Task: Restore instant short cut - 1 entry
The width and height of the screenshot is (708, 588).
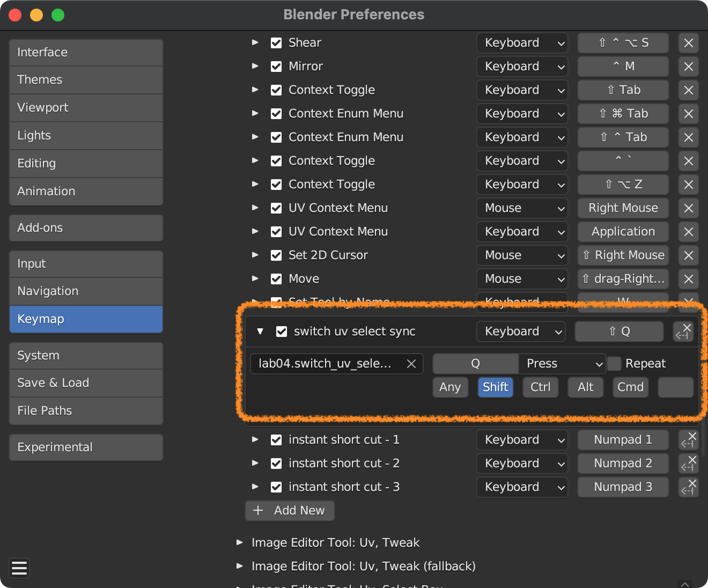Action: [x=689, y=440]
